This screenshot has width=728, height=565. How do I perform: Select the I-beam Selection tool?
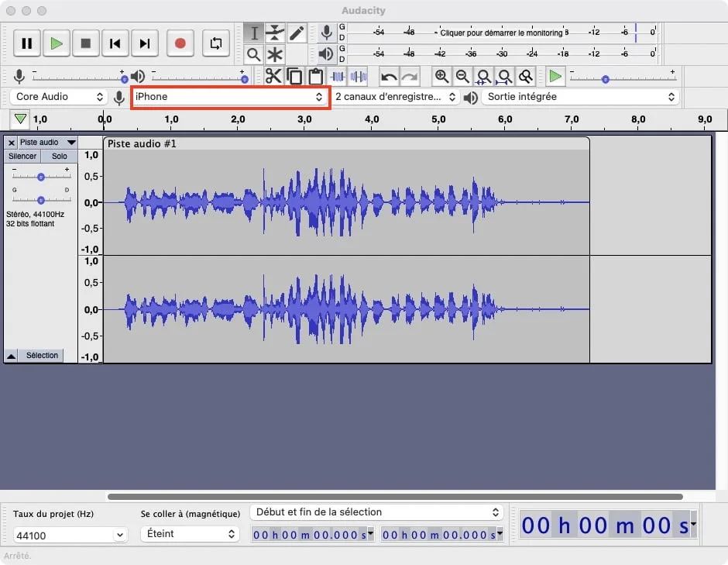(x=254, y=33)
